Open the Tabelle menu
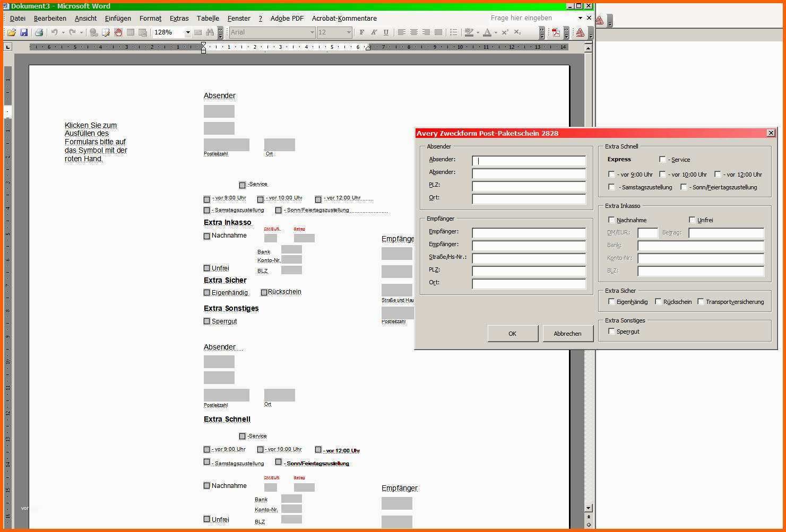 [x=208, y=18]
